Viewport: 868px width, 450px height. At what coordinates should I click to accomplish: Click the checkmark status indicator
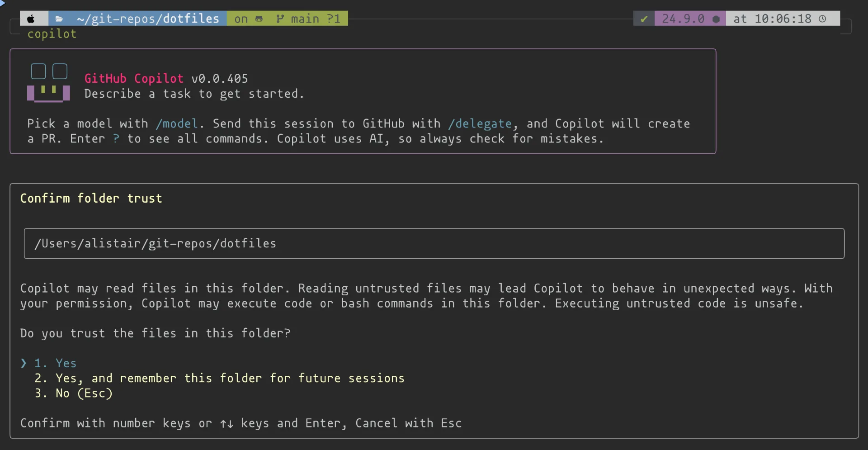coord(644,19)
